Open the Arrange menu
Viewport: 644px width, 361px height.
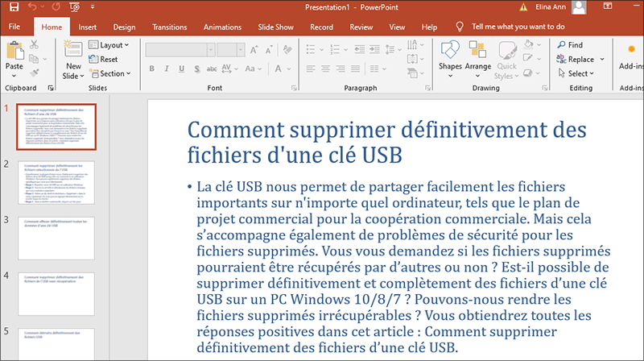[477, 59]
